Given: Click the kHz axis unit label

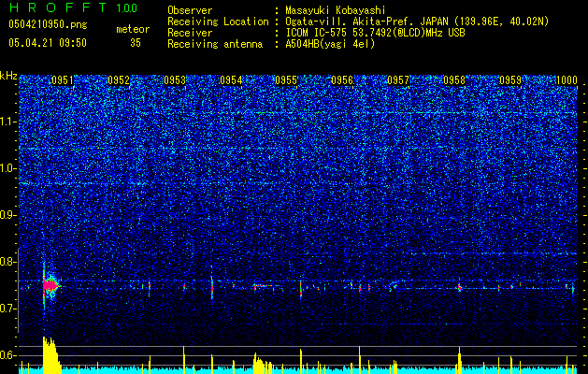Looking at the screenshot, I should (x=8, y=76).
